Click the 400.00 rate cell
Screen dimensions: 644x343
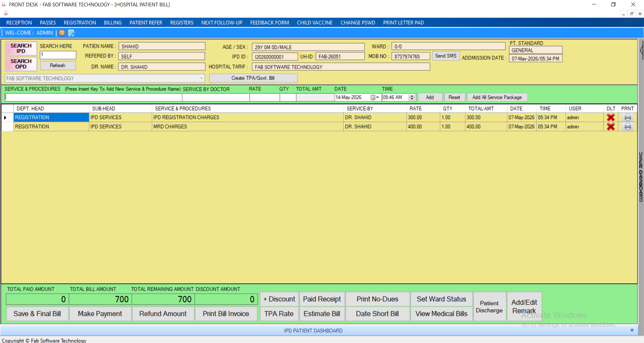423,126
